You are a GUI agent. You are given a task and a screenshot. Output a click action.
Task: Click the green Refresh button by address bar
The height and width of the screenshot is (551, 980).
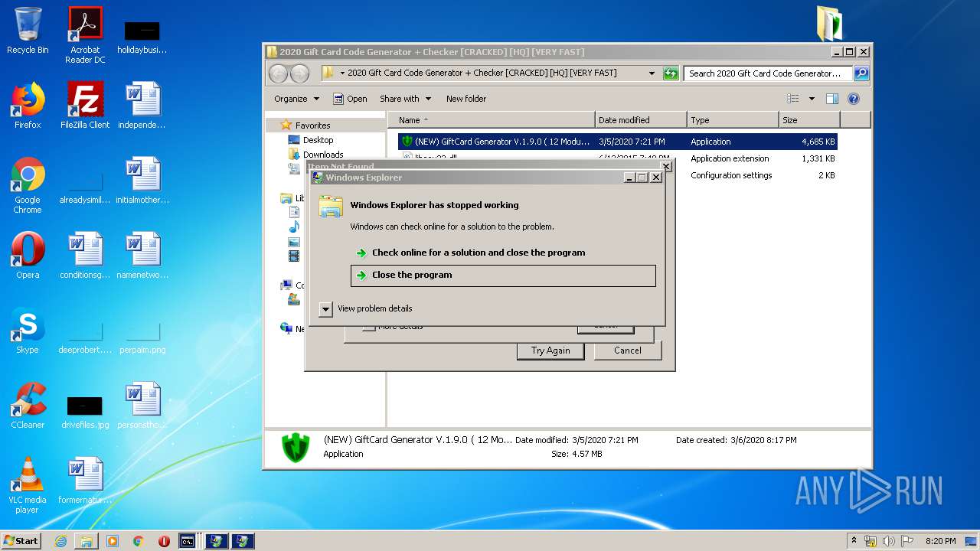[671, 73]
